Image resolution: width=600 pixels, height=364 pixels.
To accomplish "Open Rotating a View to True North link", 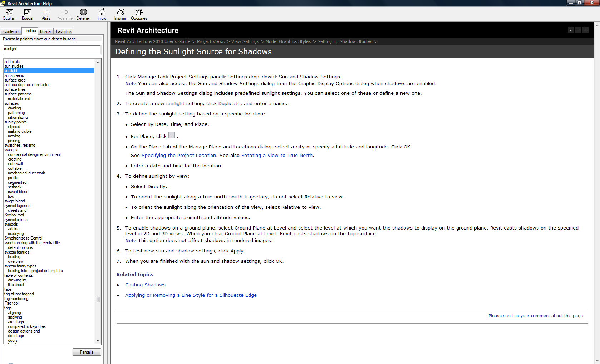I will click(277, 156).
